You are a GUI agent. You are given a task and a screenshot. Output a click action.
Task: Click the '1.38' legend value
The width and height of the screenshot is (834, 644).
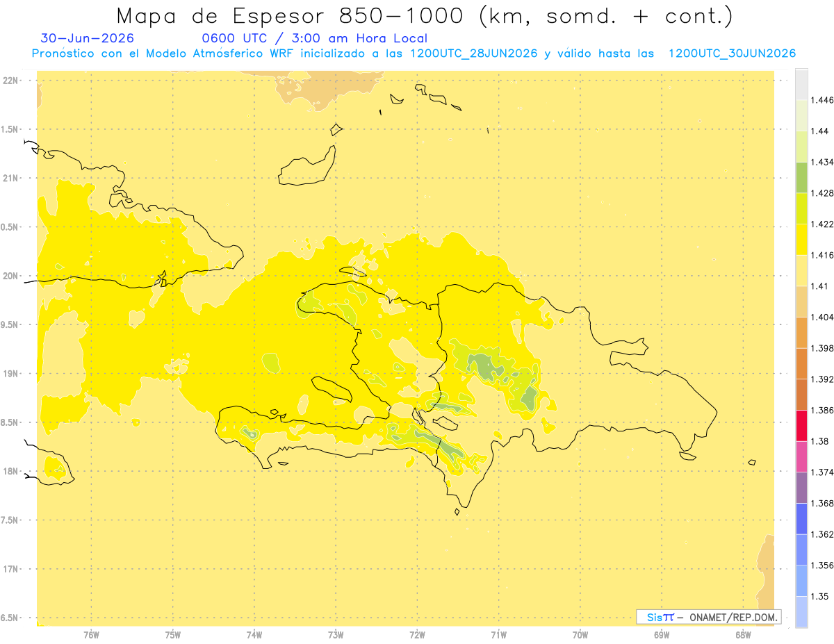click(x=819, y=442)
